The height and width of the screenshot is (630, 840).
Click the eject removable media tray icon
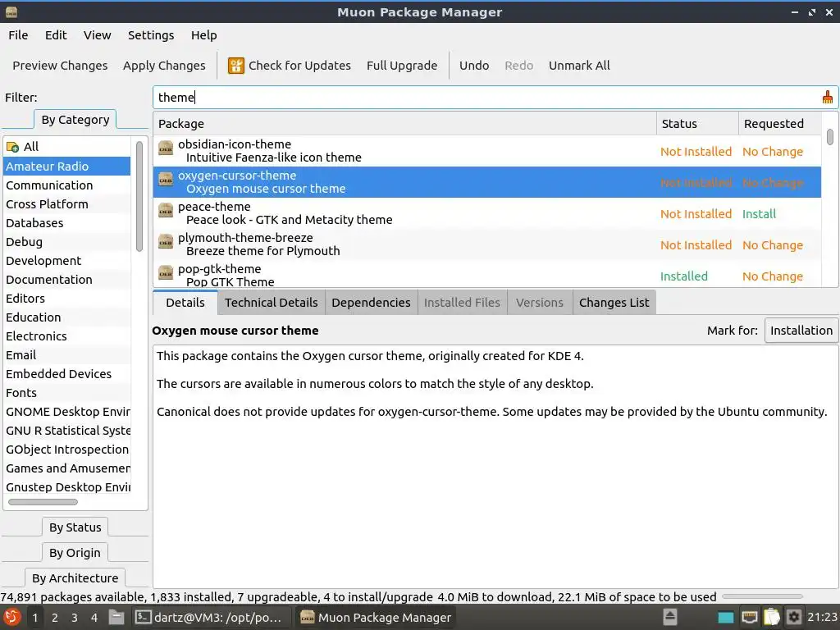669,617
